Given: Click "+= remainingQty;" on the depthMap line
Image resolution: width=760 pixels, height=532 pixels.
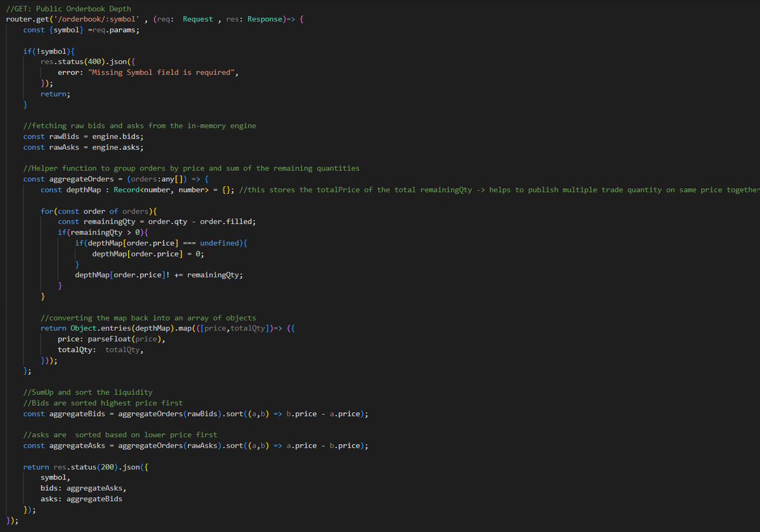Looking at the screenshot, I should (x=209, y=275).
